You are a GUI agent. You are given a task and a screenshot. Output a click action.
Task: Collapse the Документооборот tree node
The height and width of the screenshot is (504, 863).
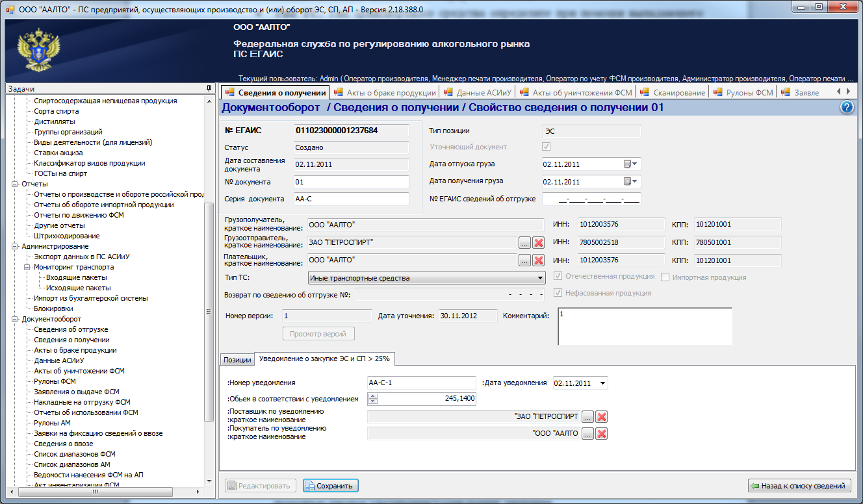[16, 319]
